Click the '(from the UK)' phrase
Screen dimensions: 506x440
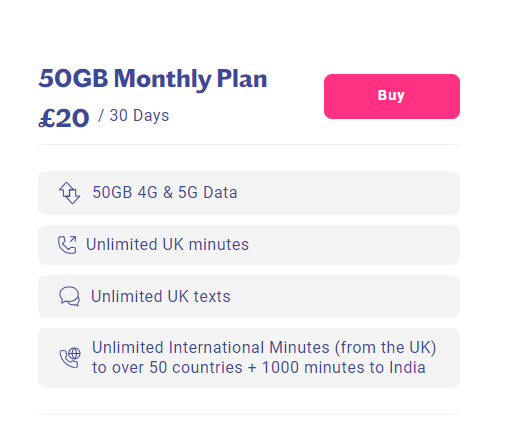pos(385,347)
